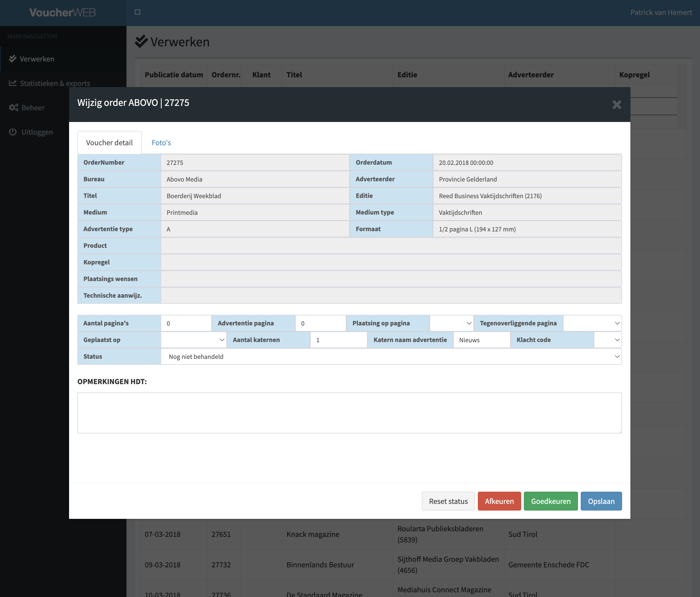Click the empty Product field
This screenshot has height=597, width=700.
[x=391, y=246]
